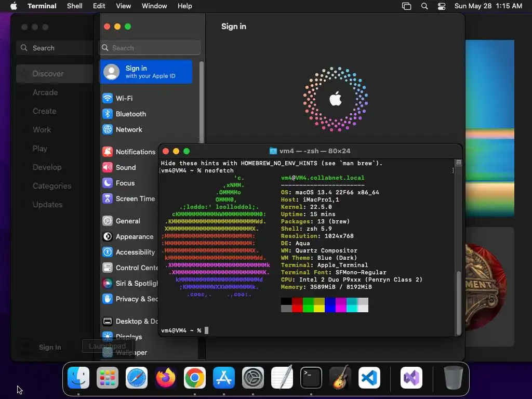The height and width of the screenshot is (399, 532).
Task: Open the Terminal application menu
Action: click(x=42, y=6)
